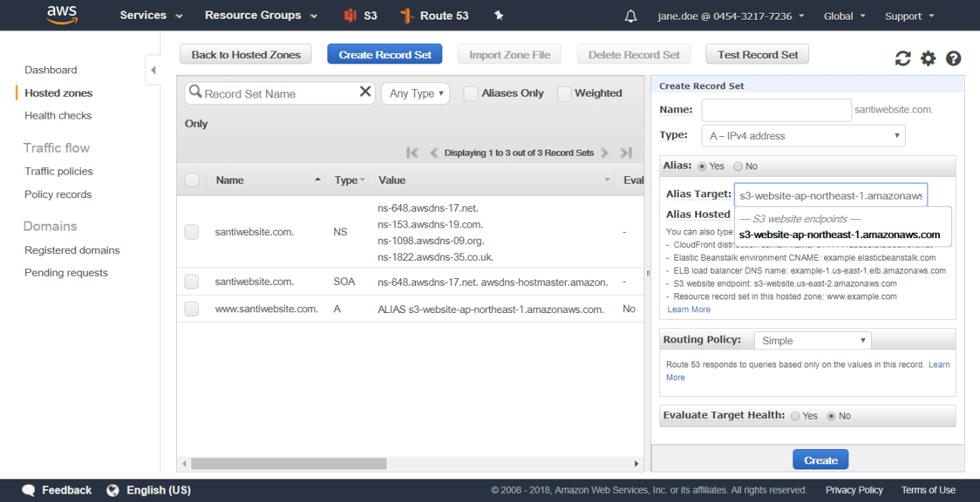The width and height of the screenshot is (980, 502).
Task: Open Registered domains in the sidebar
Action: tap(72, 250)
